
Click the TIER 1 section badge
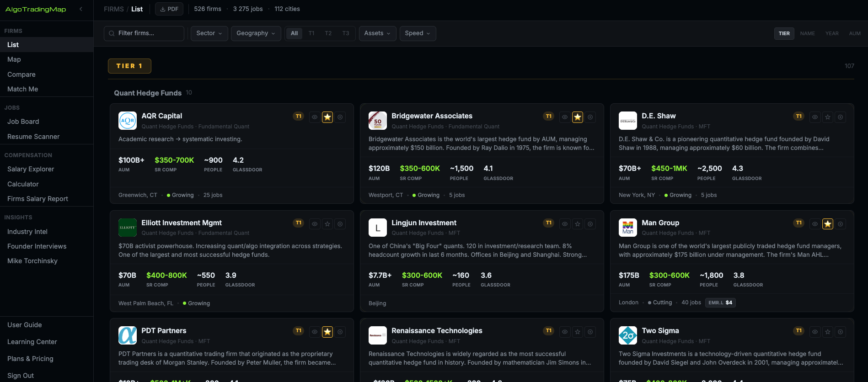point(129,66)
